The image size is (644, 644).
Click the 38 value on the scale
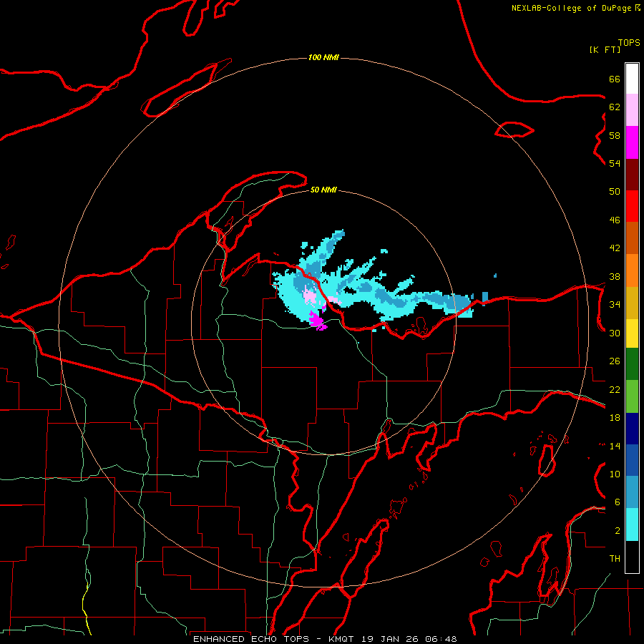615,276
